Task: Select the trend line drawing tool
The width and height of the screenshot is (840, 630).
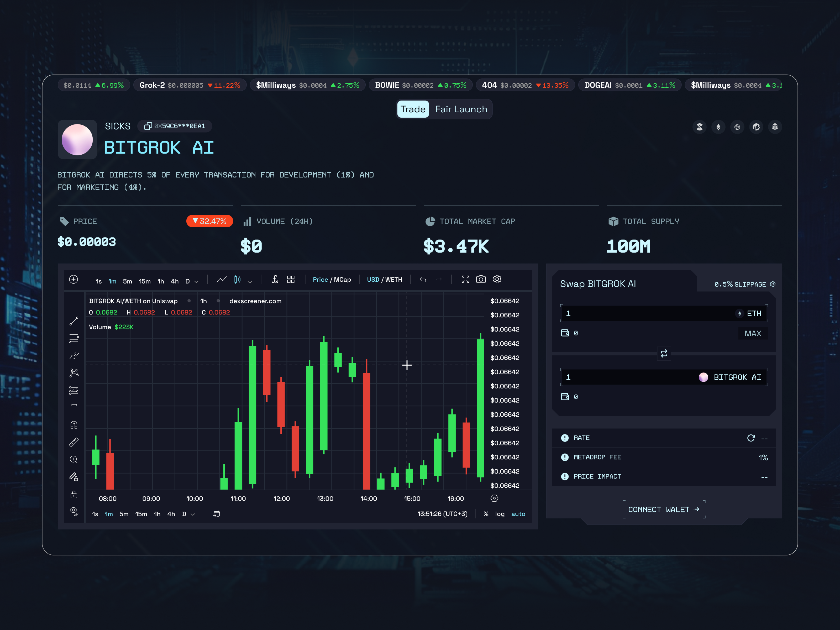Action: (x=74, y=321)
